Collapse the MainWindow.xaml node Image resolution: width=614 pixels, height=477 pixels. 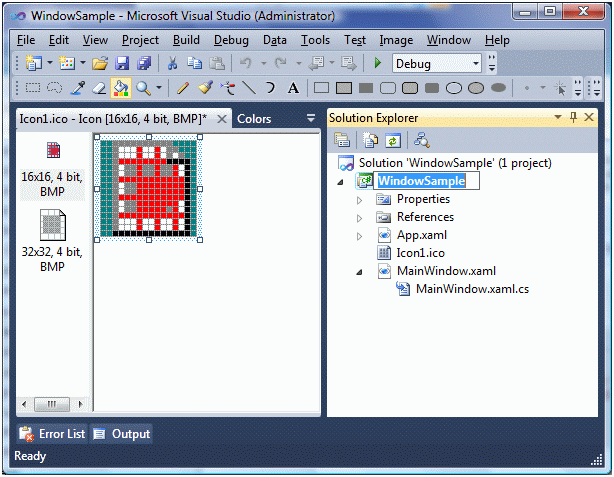[x=359, y=272]
